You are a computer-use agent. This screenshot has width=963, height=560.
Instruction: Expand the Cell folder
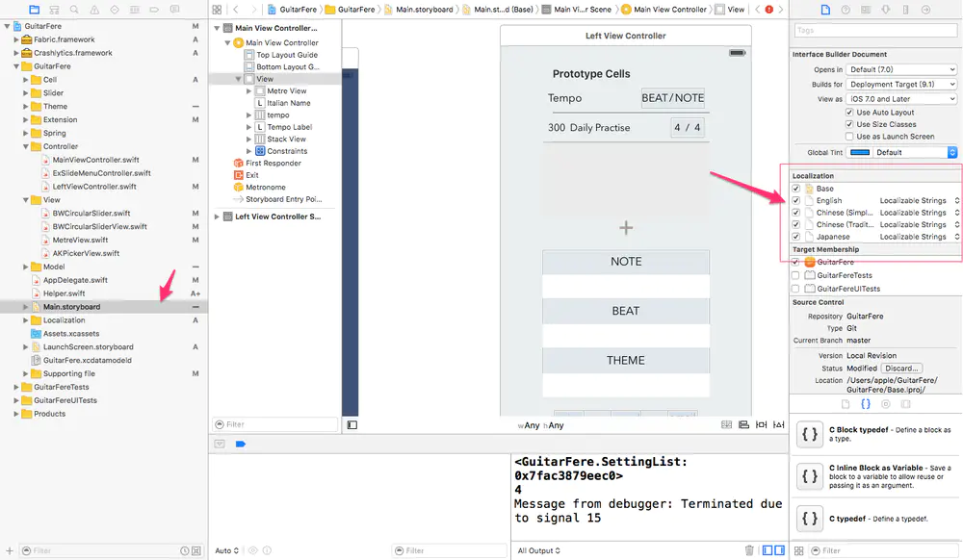[x=26, y=80]
